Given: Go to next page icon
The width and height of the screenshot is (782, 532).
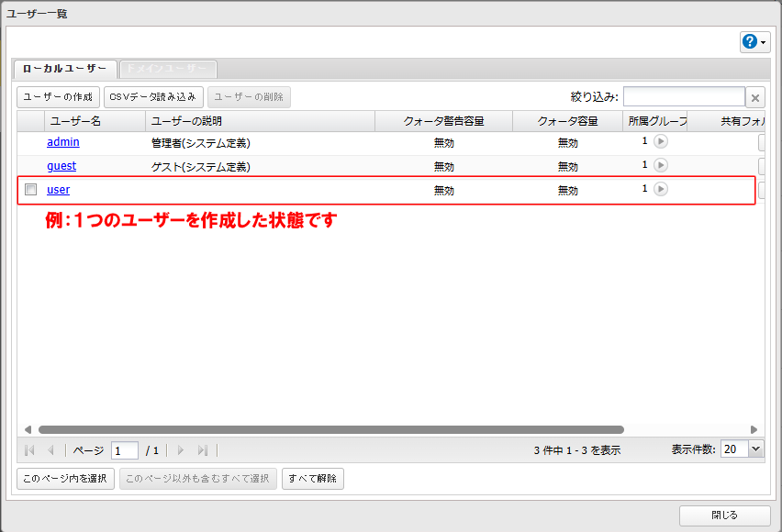Looking at the screenshot, I should 181,450.
